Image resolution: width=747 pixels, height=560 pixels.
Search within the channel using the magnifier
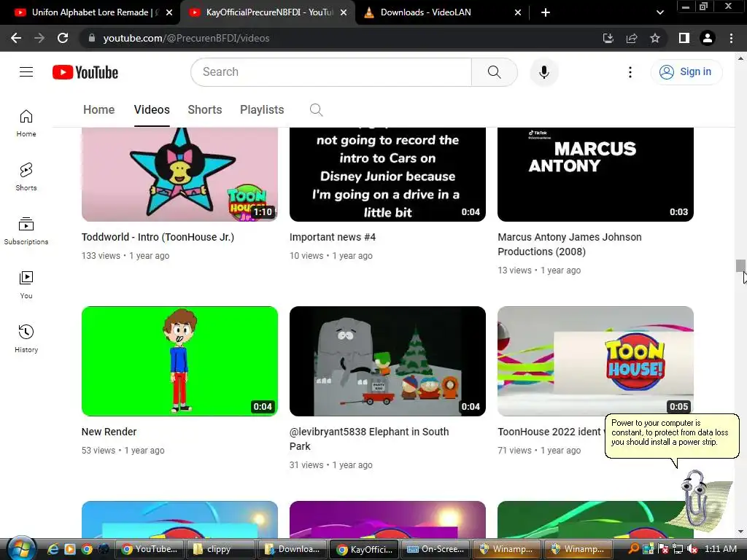[x=317, y=110]
